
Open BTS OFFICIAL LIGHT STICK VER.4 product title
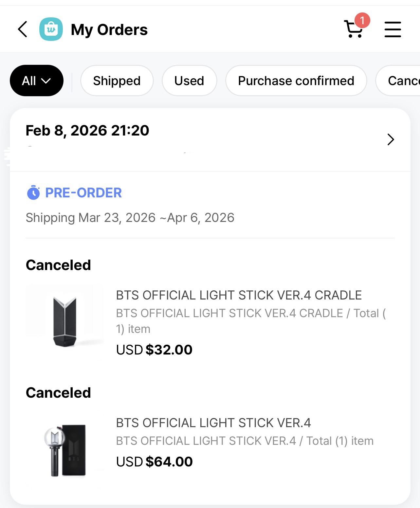(x=213, y=423)
